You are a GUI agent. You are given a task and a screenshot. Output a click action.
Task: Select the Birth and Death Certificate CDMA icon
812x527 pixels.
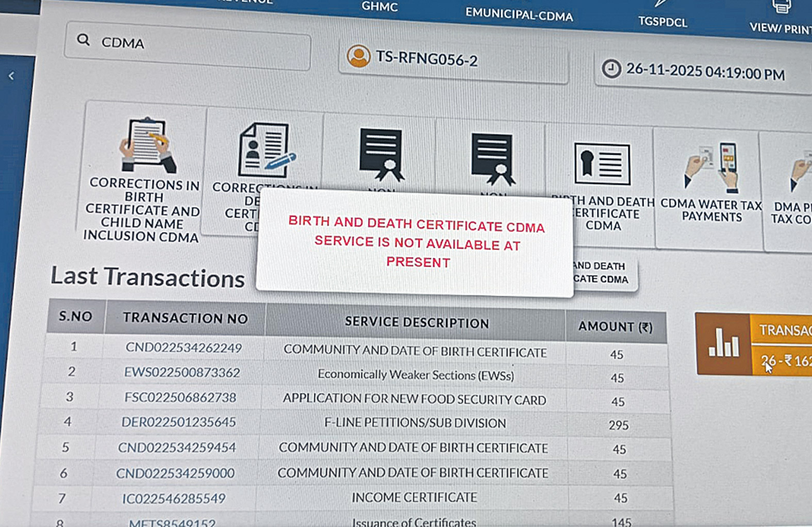(x=602, y=164)
